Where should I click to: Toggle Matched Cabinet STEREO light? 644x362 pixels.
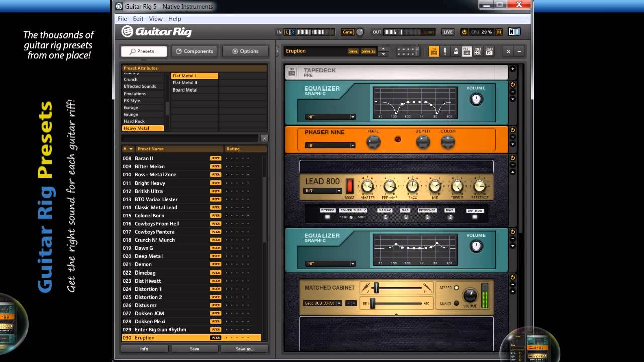click(456, 288)
